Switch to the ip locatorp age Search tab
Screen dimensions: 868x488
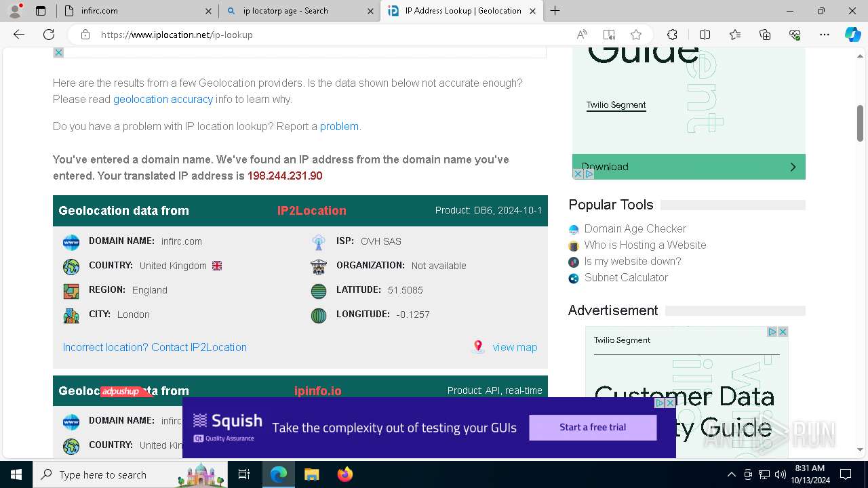[x=299, y=11]
